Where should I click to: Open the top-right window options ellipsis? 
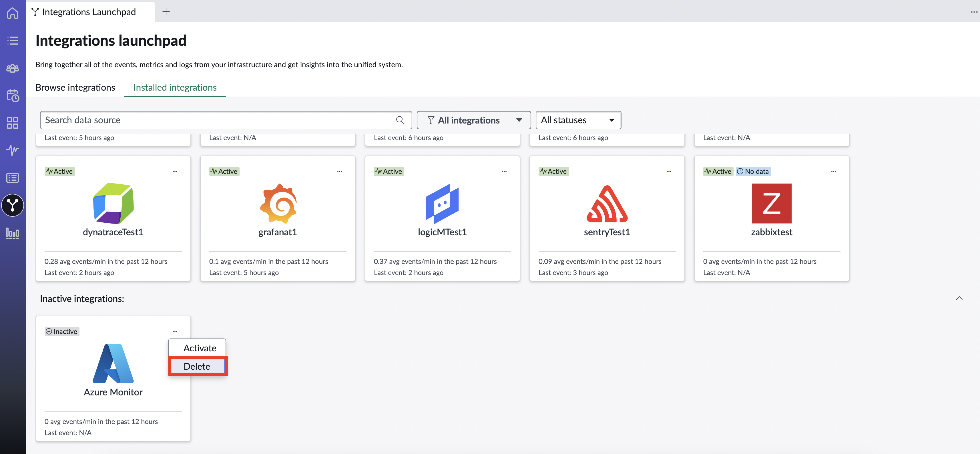(x=974, y=12)
